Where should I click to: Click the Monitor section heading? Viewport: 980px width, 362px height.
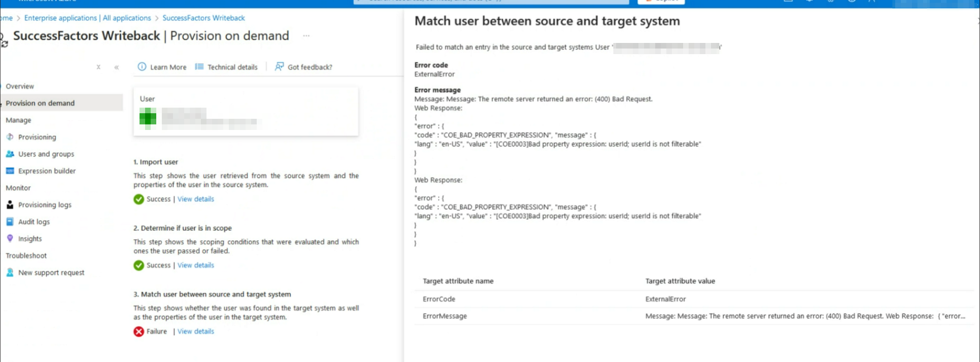coord(18,188)
